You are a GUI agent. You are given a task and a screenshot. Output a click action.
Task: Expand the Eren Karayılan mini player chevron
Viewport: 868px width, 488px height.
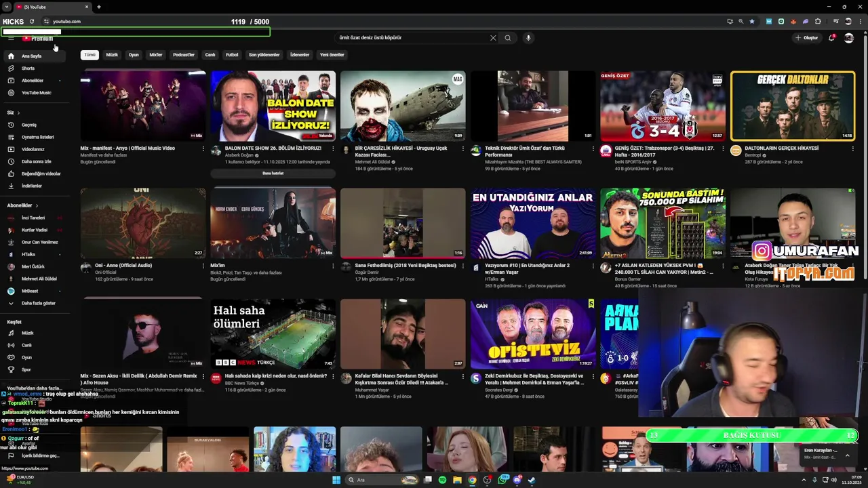[x=847, y=455]
